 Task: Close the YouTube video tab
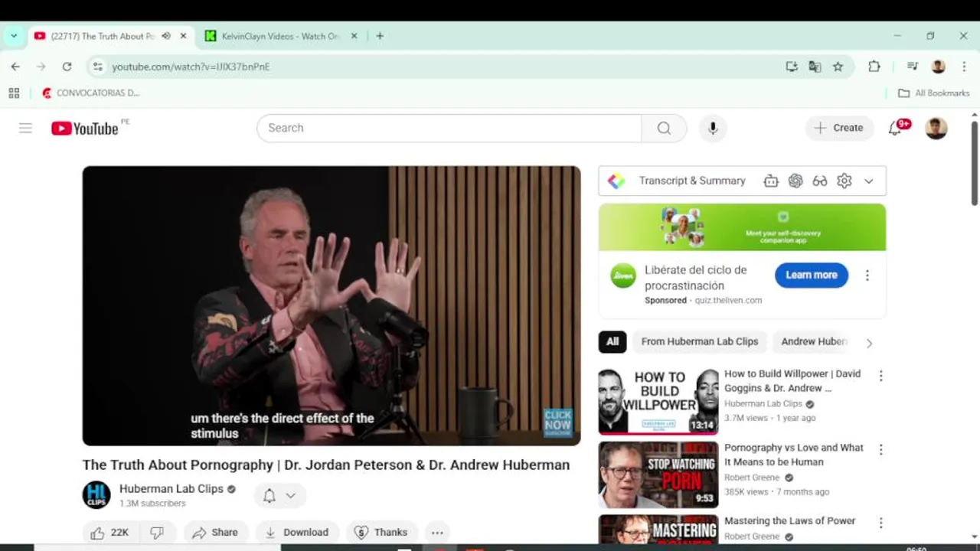coord(183,36)
